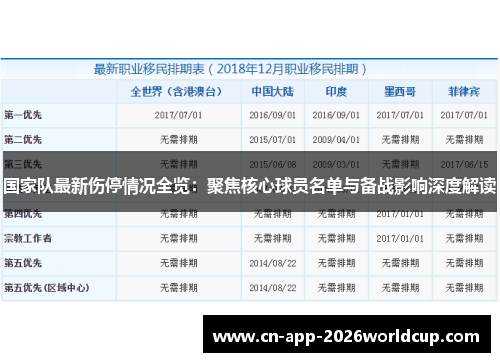
Task: Click 无需排期 in 宗教工作者 印度 cell
Action: (336, 238)
